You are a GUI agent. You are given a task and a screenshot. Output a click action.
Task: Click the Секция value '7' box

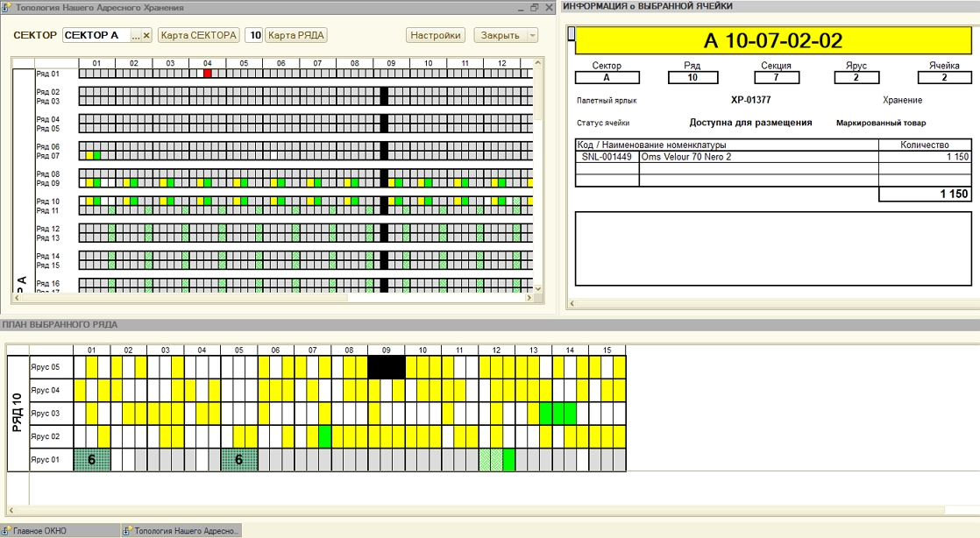tap(777, 77)
